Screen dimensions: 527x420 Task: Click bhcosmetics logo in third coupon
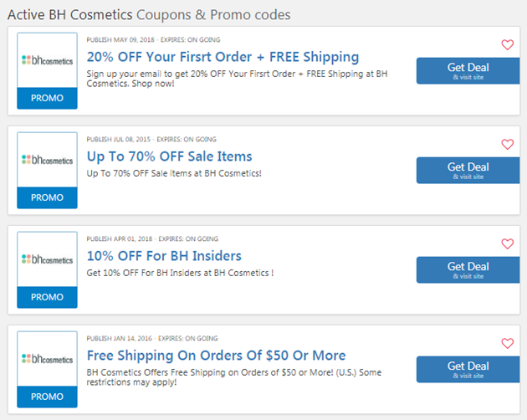click(x=47, y=259)
